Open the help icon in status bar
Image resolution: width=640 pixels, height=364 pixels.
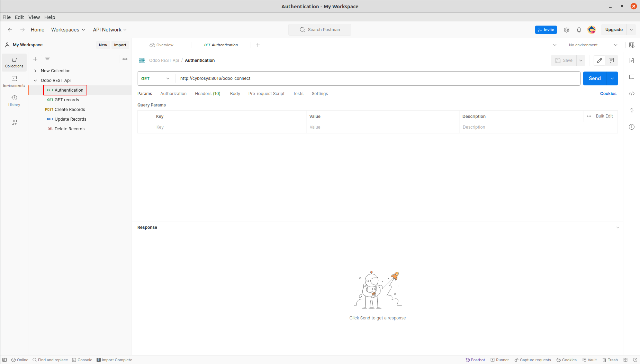635,360
